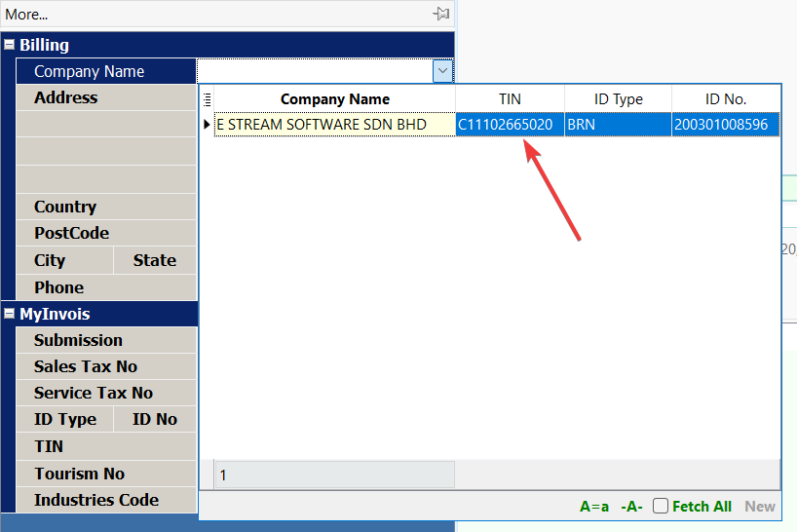Viewport: 797px width, 532px height.
Task: Open the grid column chooser icon
Action: 207,98
